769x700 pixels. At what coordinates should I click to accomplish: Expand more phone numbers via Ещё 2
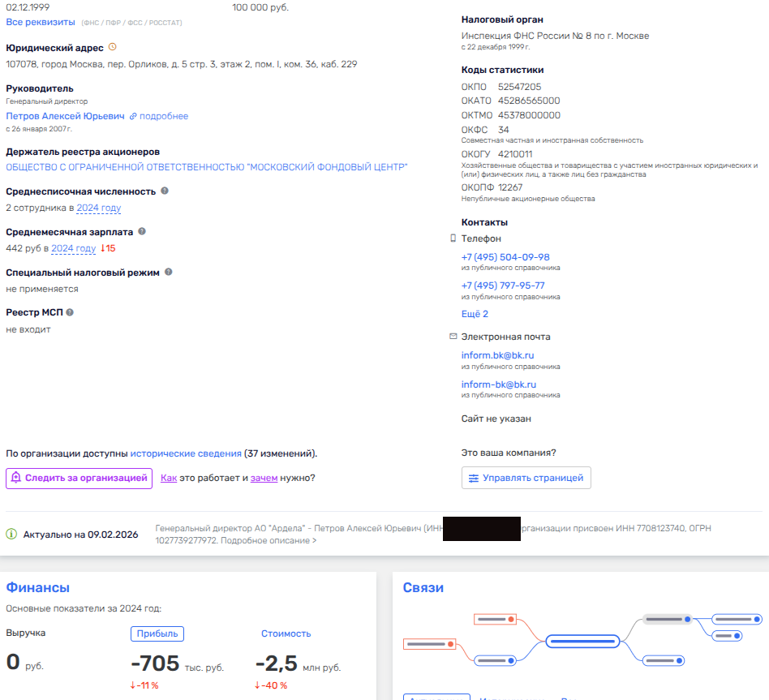475,314
